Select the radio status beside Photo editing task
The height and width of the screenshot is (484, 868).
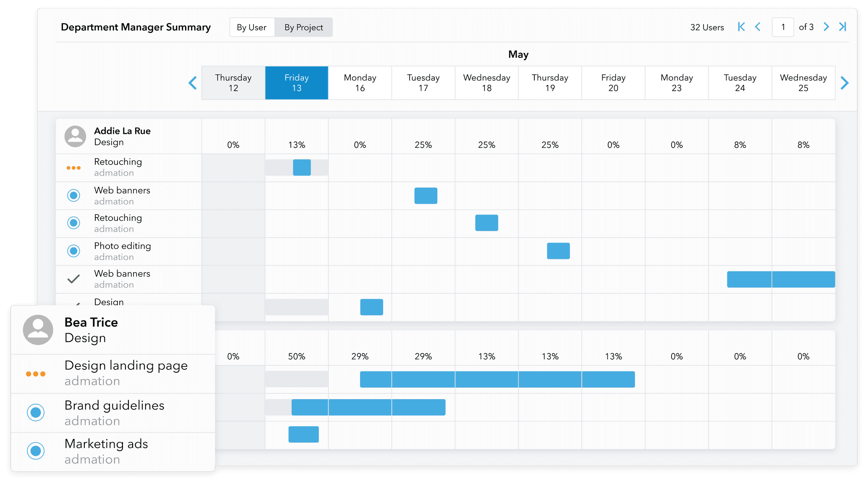click(x=73, y=251)
